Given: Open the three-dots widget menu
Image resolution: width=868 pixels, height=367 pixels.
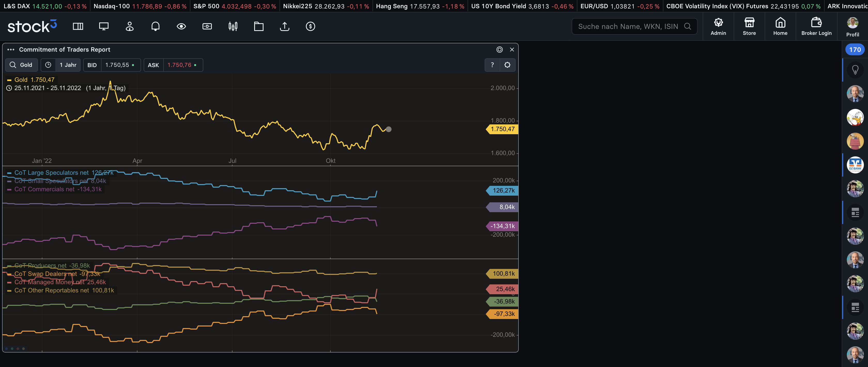Looking at the screenshot, I should 11,50.
